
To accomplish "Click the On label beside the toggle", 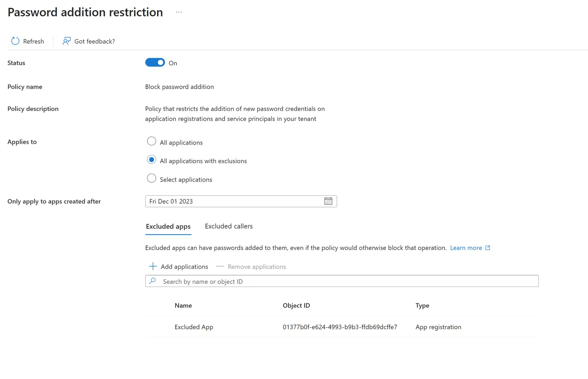I will [x=173, y=63].
